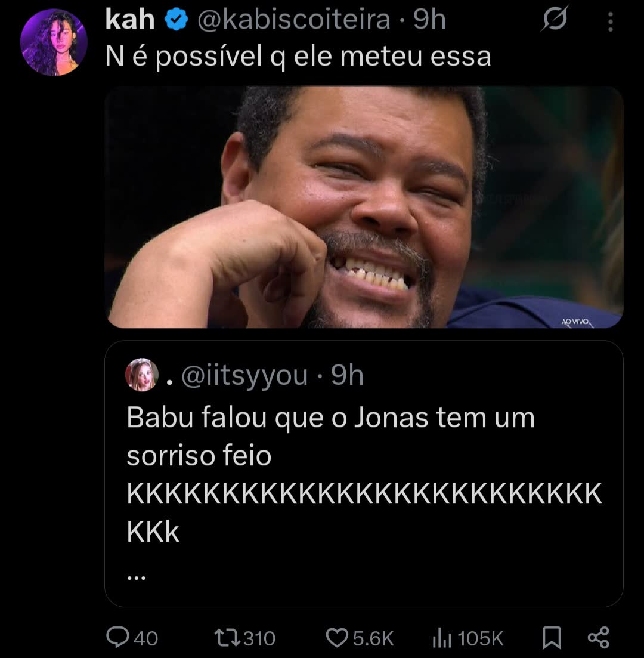Open the reply icon with 40 comments
Screen dimensions: 644x658
[117, 638]
